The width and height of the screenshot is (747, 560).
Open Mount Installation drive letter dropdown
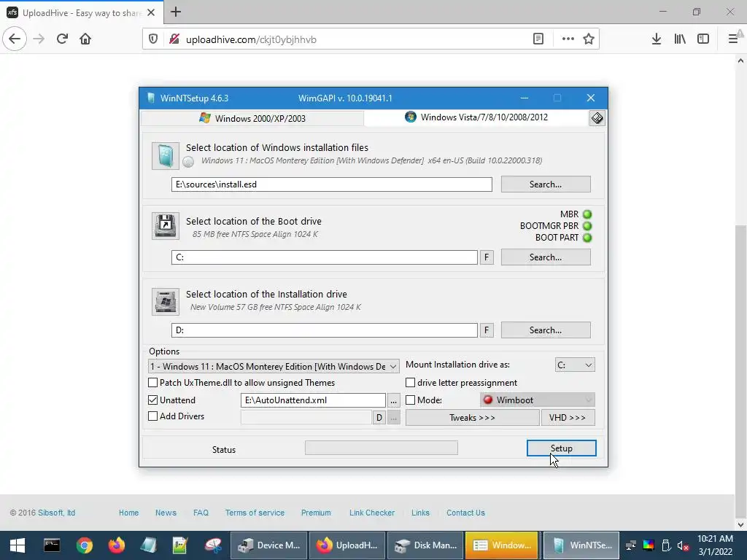(x=575, y=365)
